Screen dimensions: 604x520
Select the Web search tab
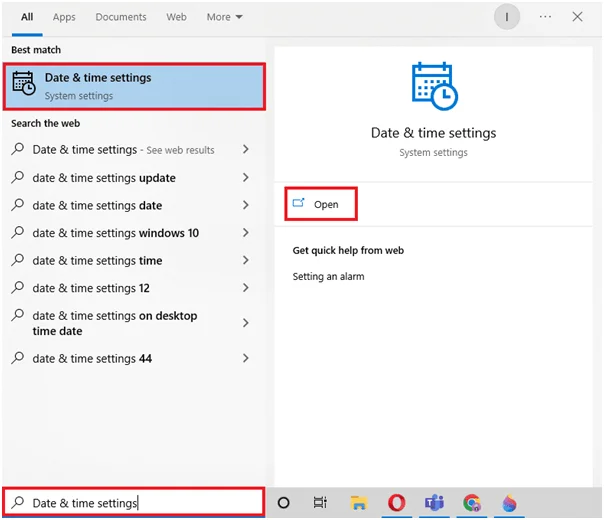coord(176,17)
